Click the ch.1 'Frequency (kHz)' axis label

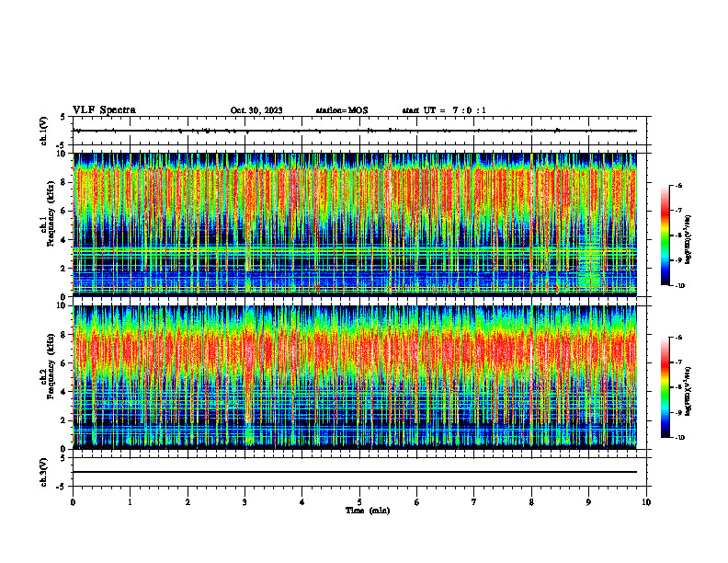click(51, 213)
